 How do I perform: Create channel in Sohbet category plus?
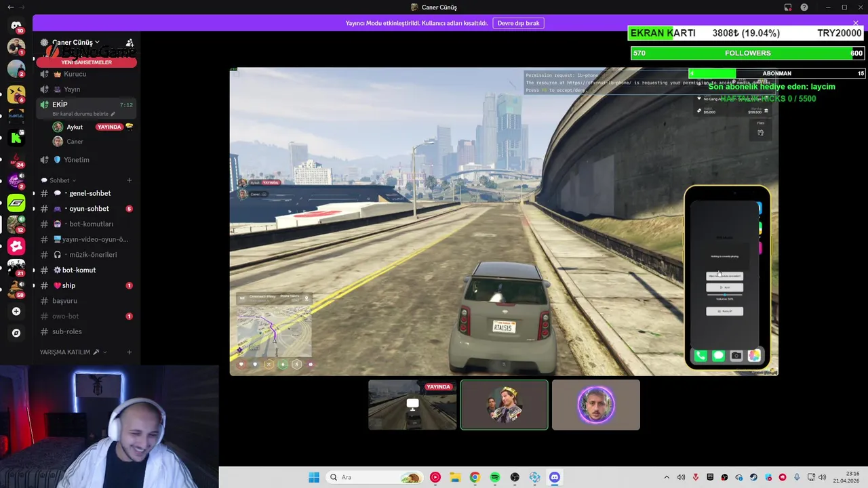(129, 180)
